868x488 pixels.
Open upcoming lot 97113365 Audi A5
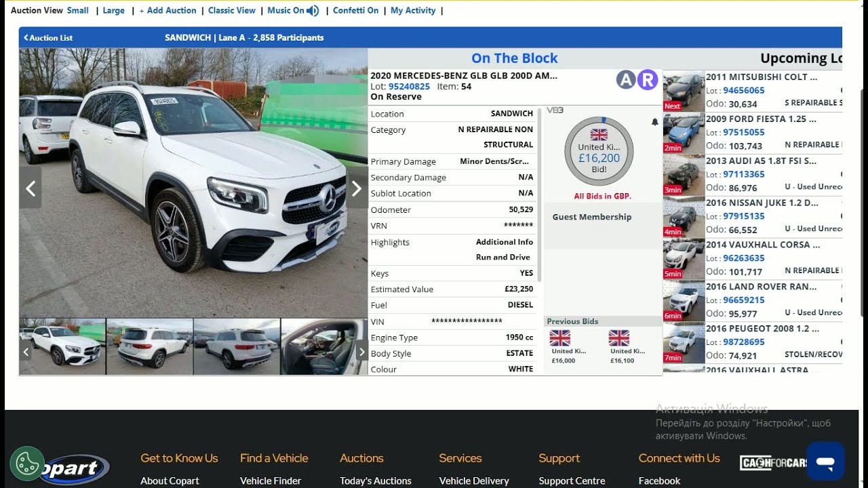744,175
